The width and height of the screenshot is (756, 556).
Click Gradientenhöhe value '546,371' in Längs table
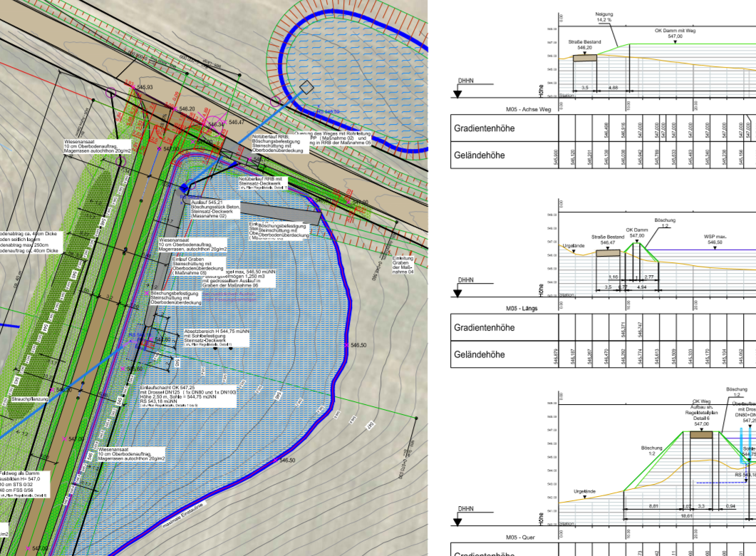point(623,329)
